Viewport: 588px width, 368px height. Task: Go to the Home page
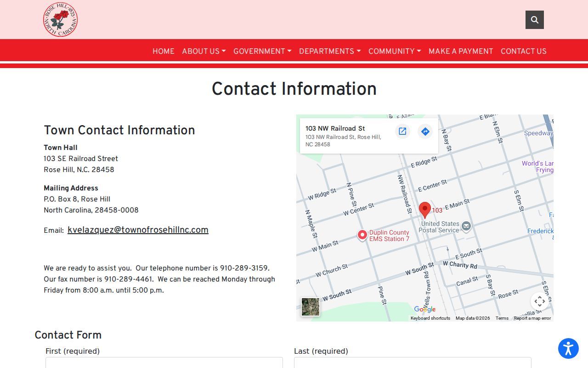tap(164, 51)
